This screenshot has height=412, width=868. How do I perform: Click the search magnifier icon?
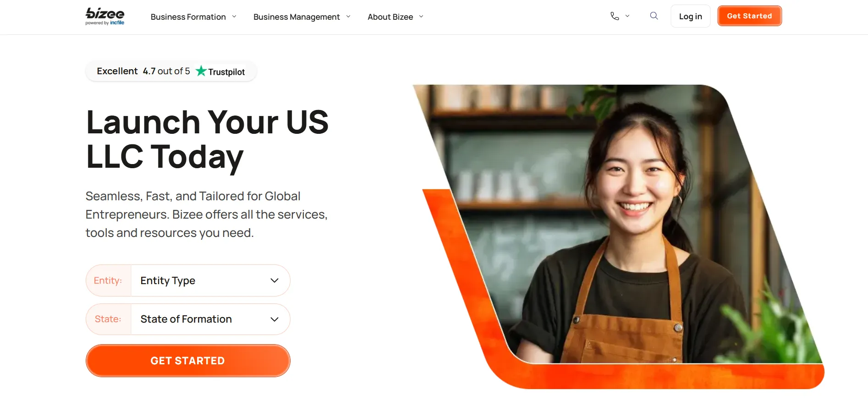tap(654, 16)
